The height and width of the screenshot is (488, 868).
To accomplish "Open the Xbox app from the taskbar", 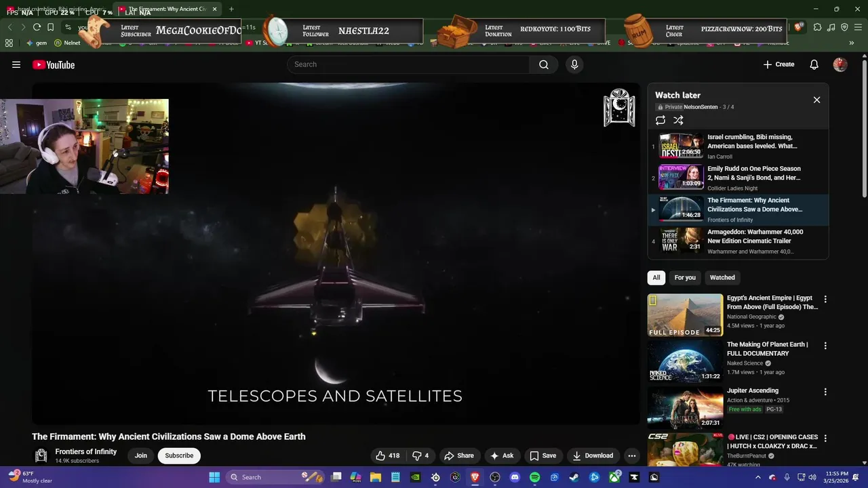I will (614, 477).
